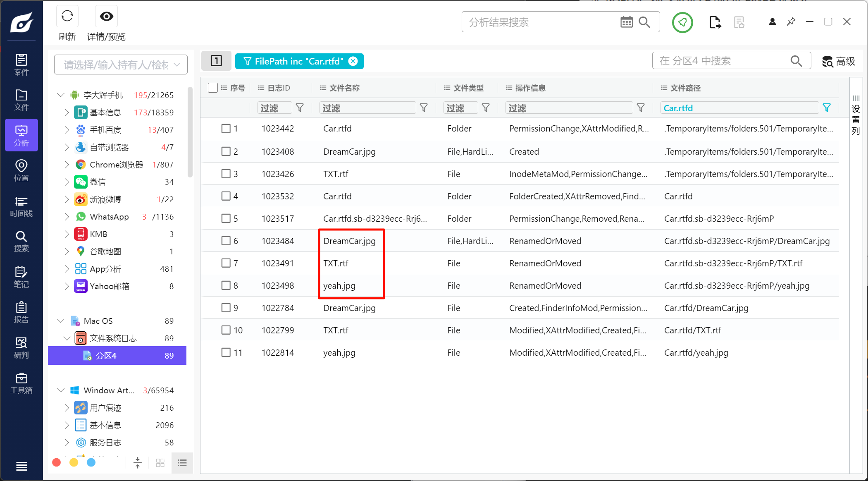The image size is (868, 481).
Task: Open the 详情/预览 eye preview icon
Action: coord(106,17)
